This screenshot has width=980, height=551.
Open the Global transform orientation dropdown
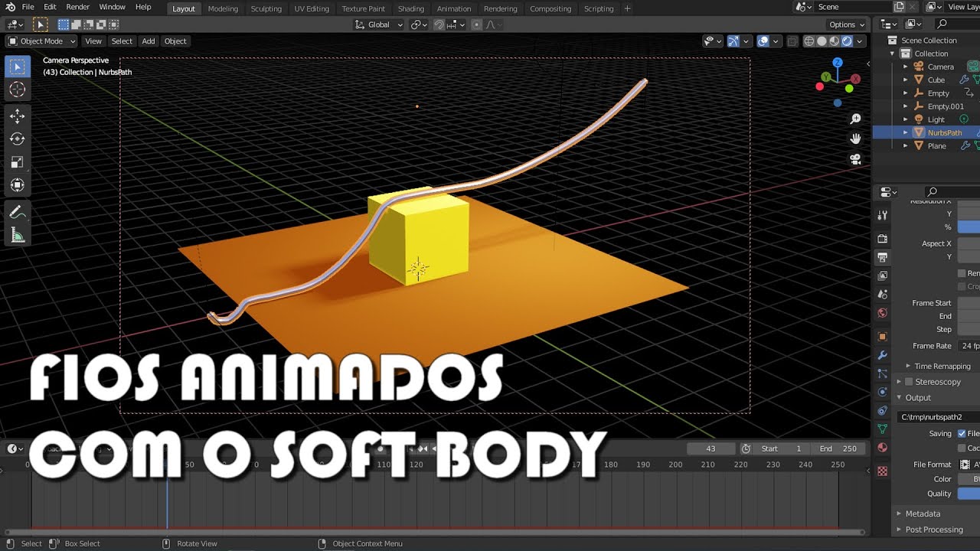coord(379,24)
